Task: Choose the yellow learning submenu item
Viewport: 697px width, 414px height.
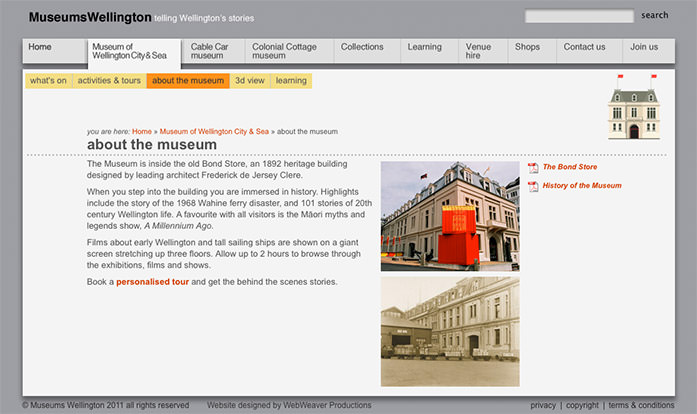Action: coord(291,80)
